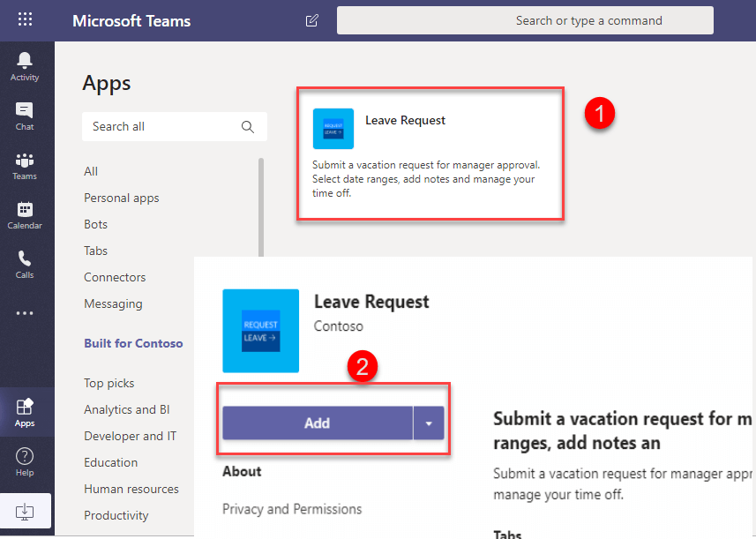Viewport: 756px width, 539px height.
Task: Go to Chat in the sidebar
Action: pos(25,116)
